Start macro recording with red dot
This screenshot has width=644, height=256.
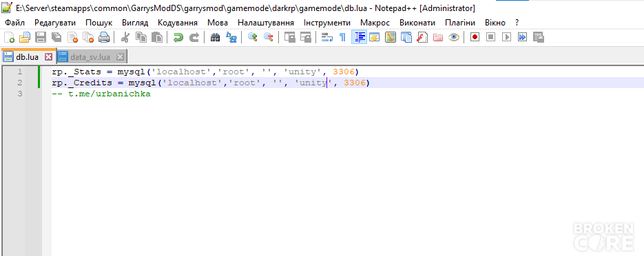475,38
